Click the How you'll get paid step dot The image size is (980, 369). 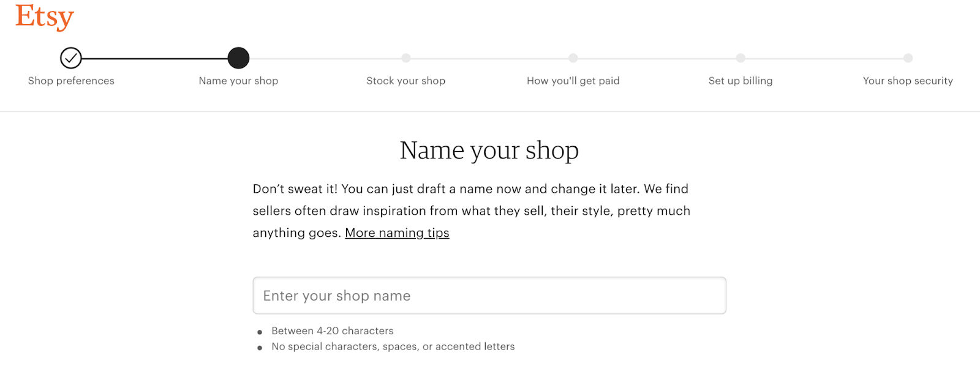(x=573, y=58)
